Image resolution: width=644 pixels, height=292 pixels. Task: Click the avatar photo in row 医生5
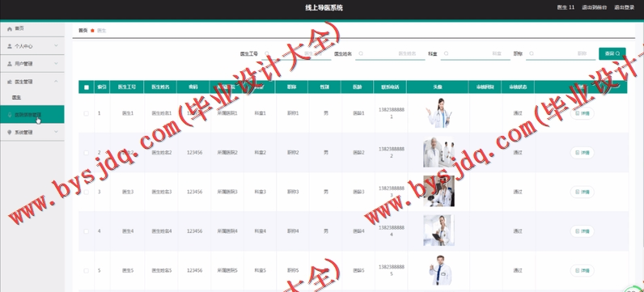439,270
